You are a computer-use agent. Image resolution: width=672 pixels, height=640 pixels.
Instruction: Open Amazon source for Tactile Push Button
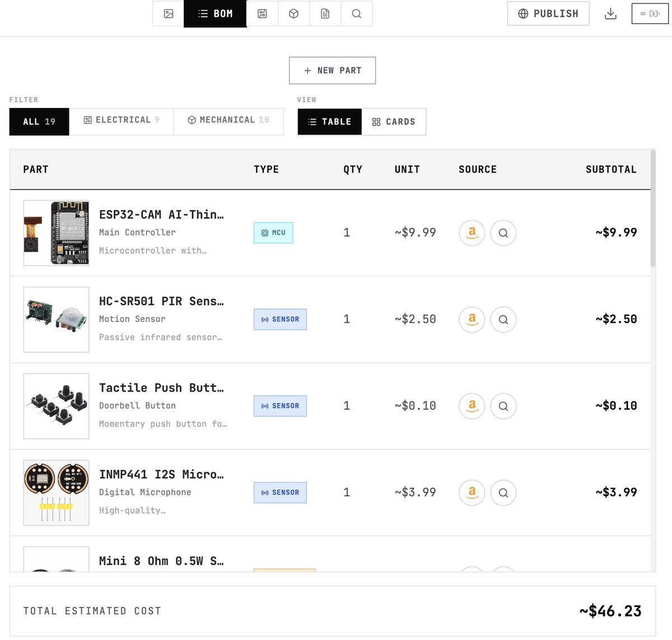(472, 406)
